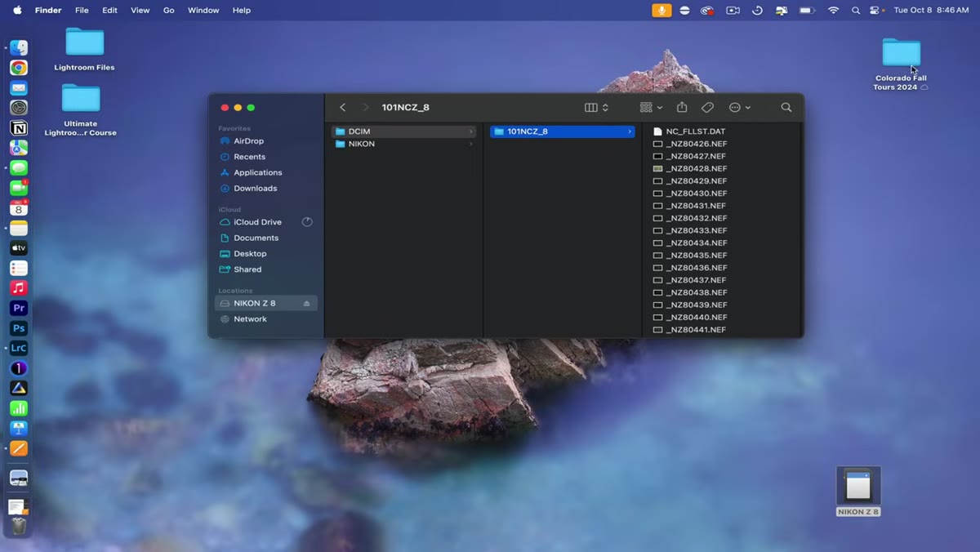Expand the DCIM folder chevron
Image resolution: width=980 pixels, height=552 pixels.
point(471,131)
